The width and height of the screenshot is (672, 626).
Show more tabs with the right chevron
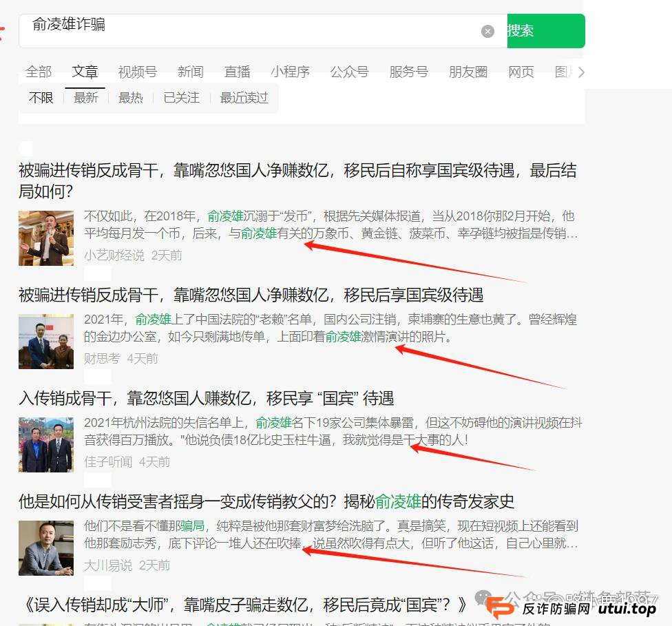(580, 72)
